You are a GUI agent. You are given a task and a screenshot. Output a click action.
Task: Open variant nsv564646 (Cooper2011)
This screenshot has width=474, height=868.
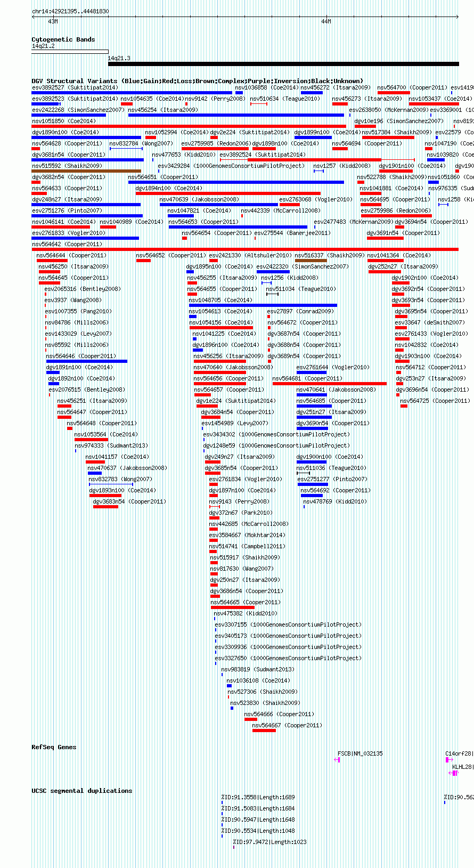click(81, 356)
